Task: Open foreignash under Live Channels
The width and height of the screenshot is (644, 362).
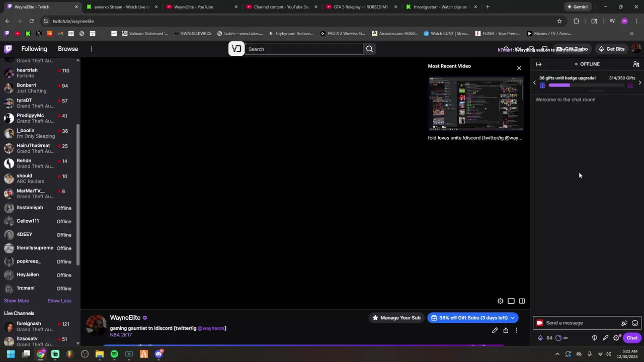Action: click(39, 326)
